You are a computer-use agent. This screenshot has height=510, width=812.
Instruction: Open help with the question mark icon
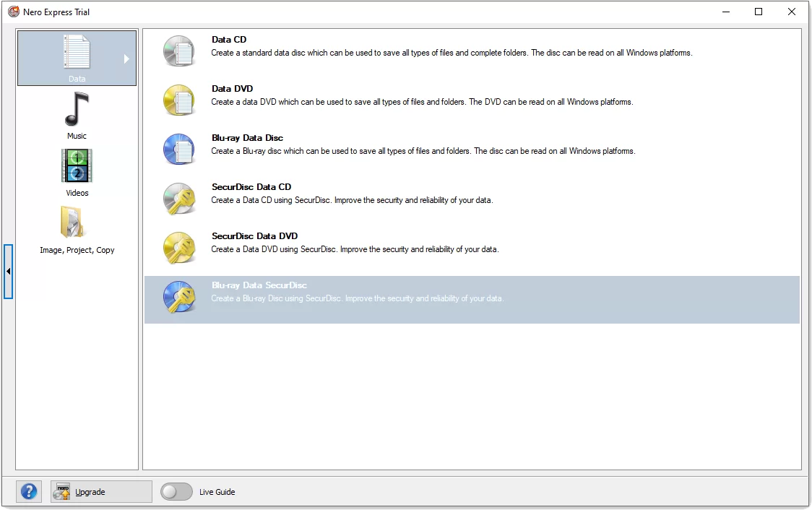coord(29,491)
